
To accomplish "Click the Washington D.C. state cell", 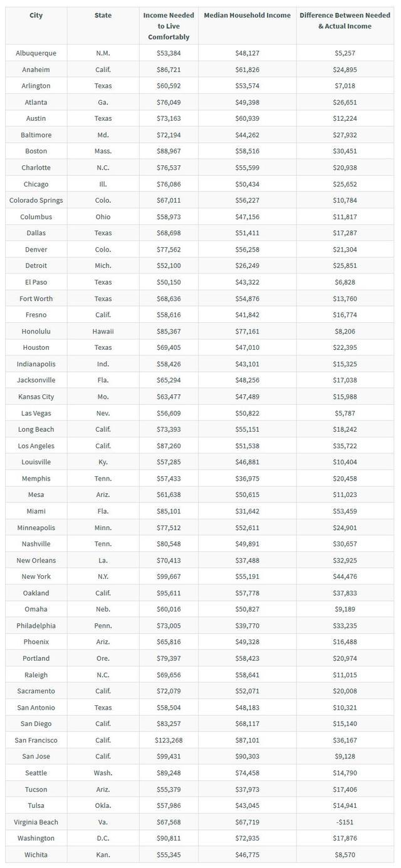I will click(103, 838).
